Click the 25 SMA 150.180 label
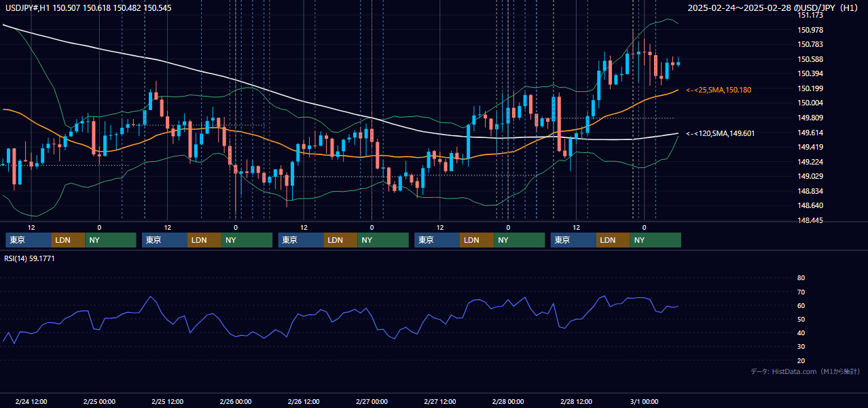The width and height of the screenshot is (868, 408). click(719, 90)
